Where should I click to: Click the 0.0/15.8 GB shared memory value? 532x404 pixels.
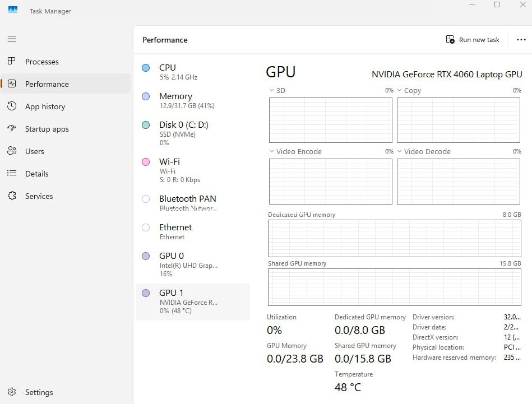tap(363, 359)
